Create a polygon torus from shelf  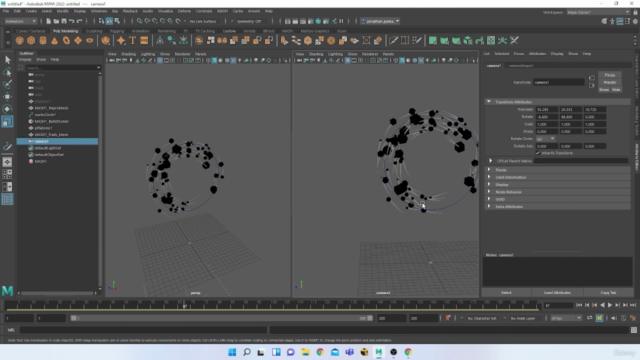[66, 40]
